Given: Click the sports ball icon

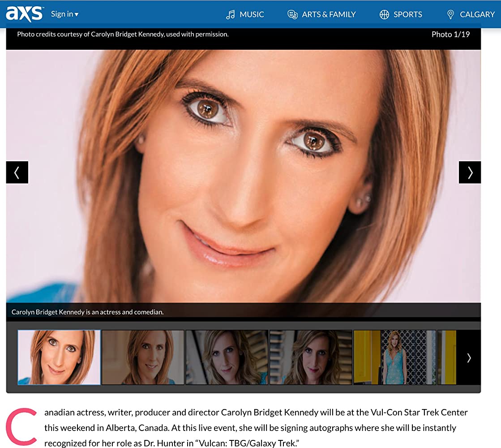Looking at the screenshot, I should [384, 15].
